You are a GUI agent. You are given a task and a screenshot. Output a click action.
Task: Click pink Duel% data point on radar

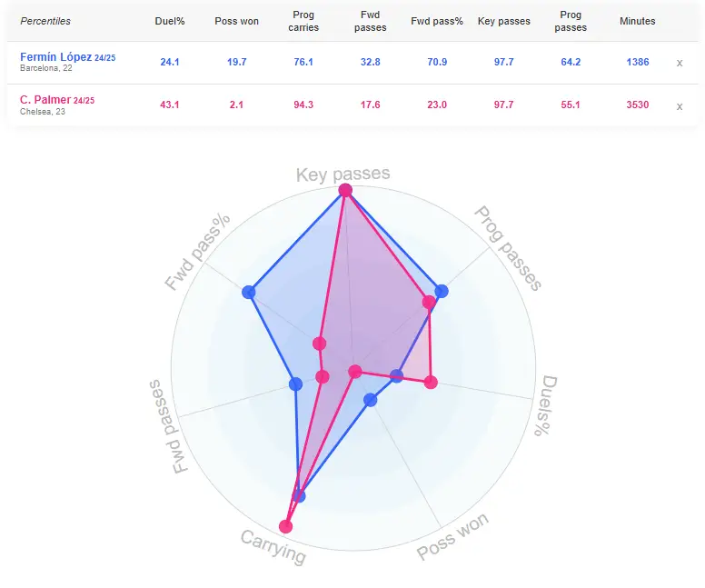[431, 383]
